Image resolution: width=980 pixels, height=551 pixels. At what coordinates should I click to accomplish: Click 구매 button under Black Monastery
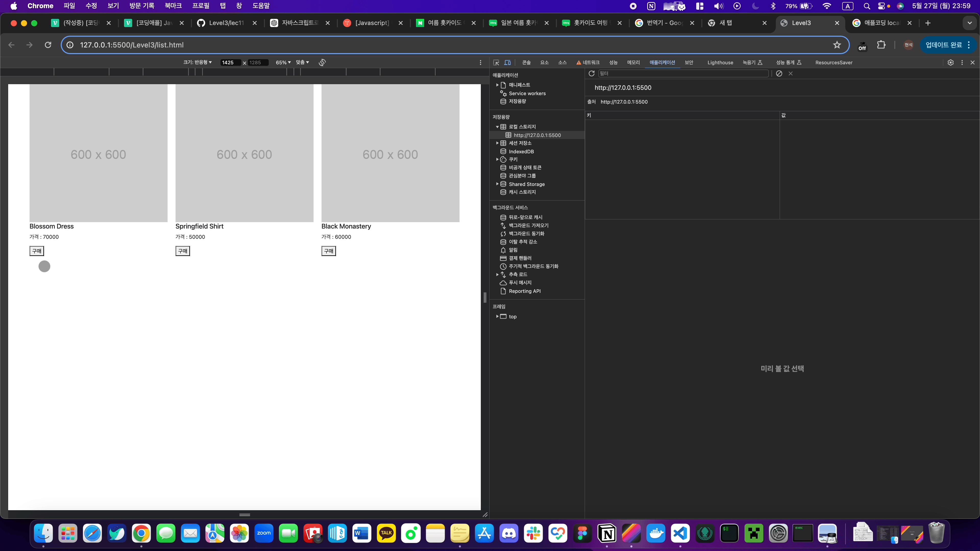[328, 251]
